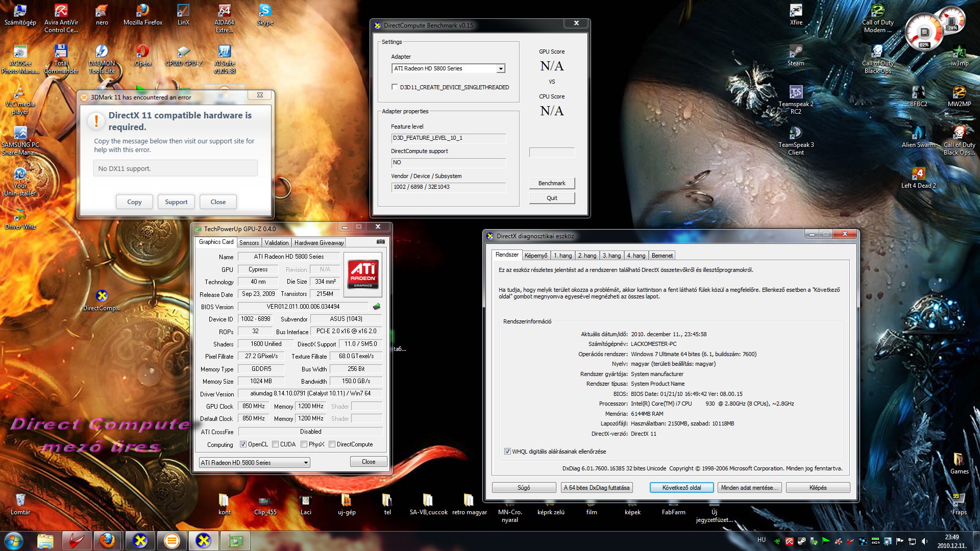The height and width of the screenshot is (551, 980).
Task: Click the BIOS Version field in GPU-Z
Action: [303, 307]
